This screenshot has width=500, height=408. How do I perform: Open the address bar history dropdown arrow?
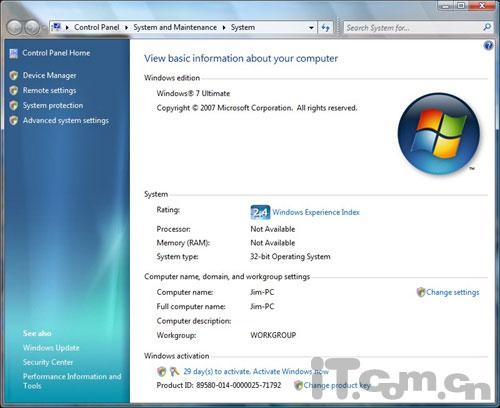click(x=311, y=28)
